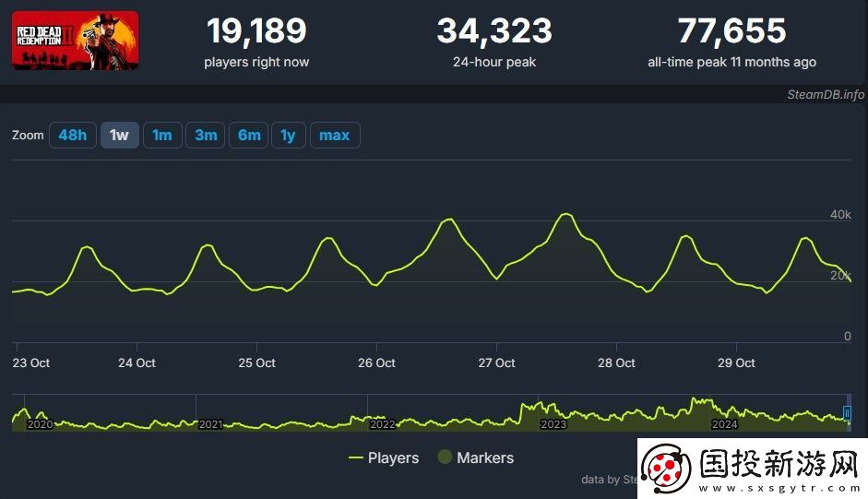The image size is (868, 499).
Task: Click the Red Dead Redemption II game thumbnail
Action: tap(75, 41)
